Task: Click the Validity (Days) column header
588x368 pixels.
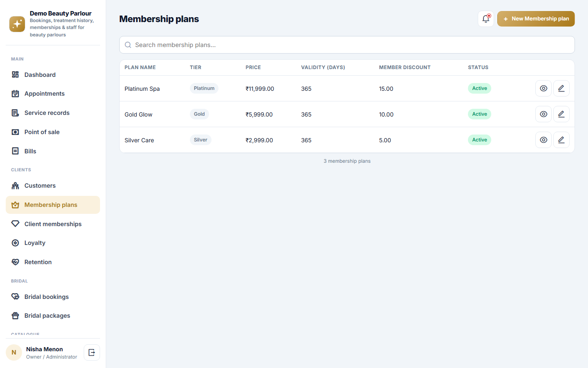Action: tap(323, 67)
